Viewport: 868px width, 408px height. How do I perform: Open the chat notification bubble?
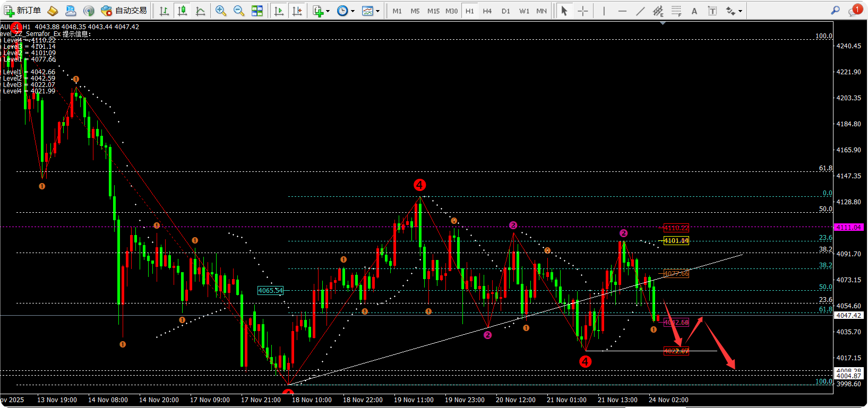[x=855, y=10]
